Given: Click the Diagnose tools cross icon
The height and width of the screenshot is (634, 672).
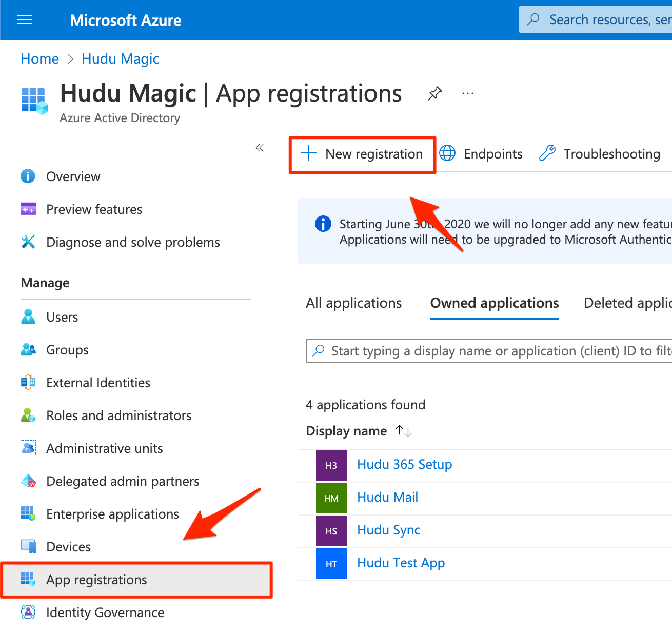Looking at the screenshot, I should 28,242.
